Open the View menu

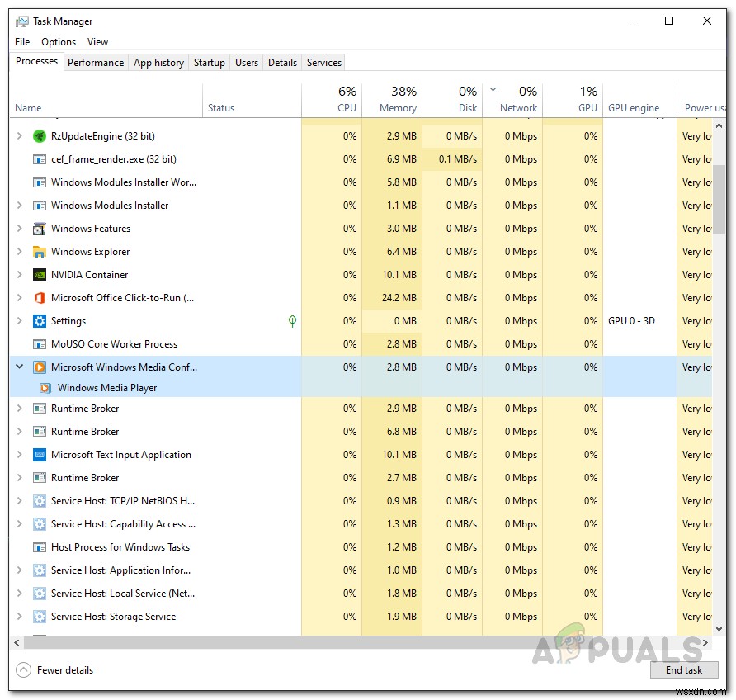tap(97, 41)
